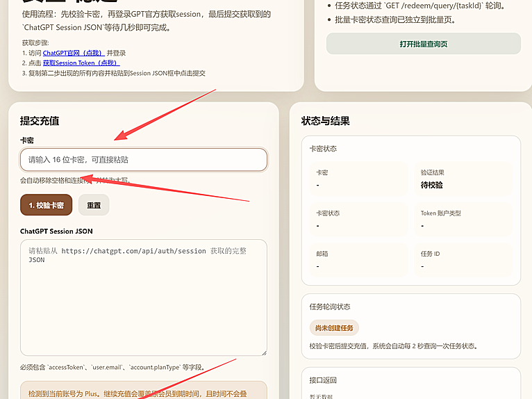Viewport: 532px width, 399px height.
Task: Select the 检测到当前账号为 Plus warning text
Action: (138, 394)
